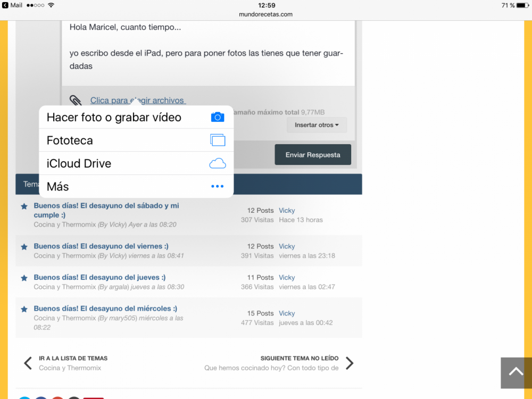Click the scroll-to-top arrow button

[516, 372]
